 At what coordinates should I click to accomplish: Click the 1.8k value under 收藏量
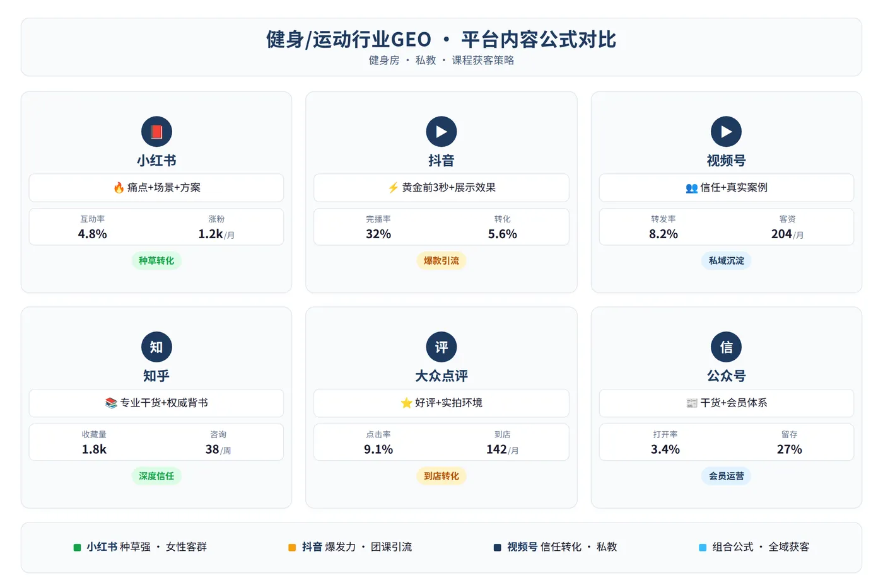point(94,450)
